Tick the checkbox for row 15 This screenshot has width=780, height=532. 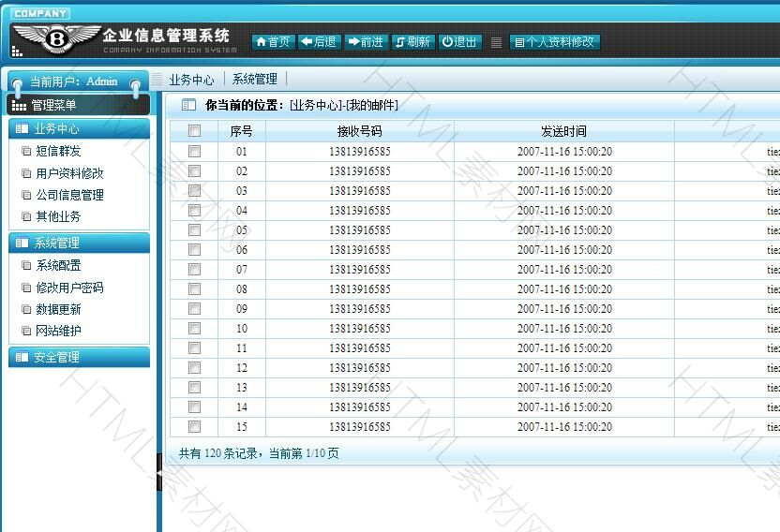(194, 426)
